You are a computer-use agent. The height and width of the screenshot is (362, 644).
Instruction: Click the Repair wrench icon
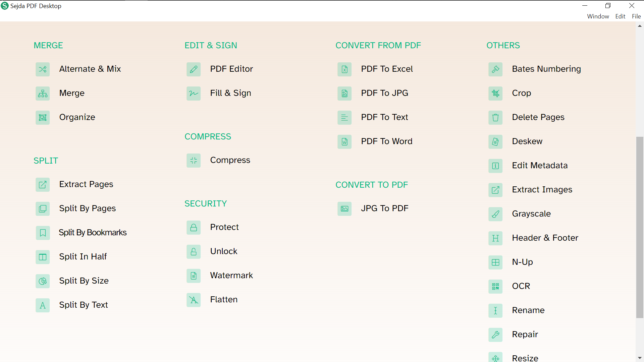coord(495,335)
